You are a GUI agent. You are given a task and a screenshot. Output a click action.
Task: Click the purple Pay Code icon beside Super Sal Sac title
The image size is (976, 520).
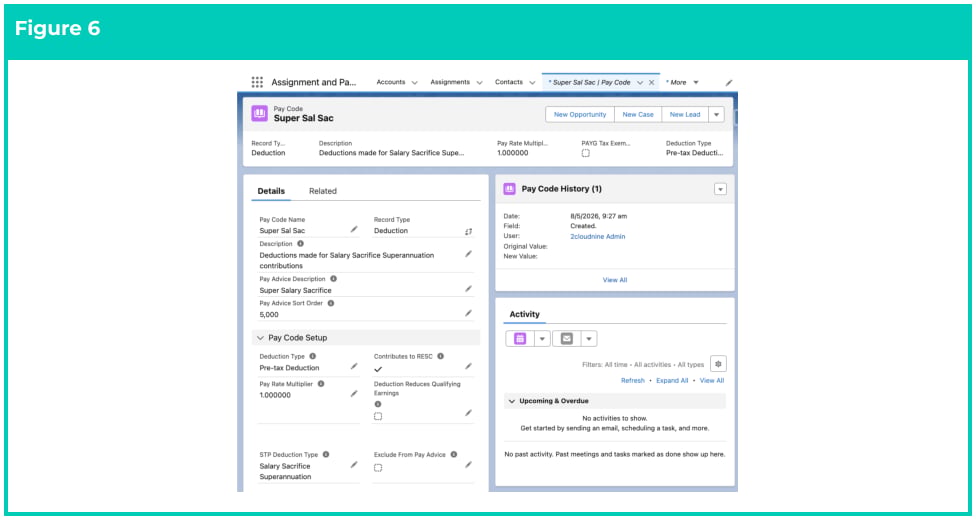[x=260, y=113]
